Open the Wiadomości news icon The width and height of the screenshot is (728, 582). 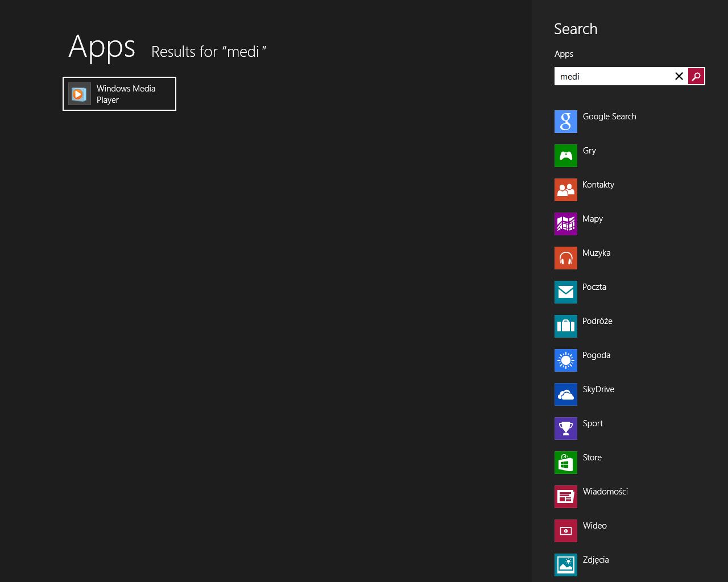click(x=566, y=497)
